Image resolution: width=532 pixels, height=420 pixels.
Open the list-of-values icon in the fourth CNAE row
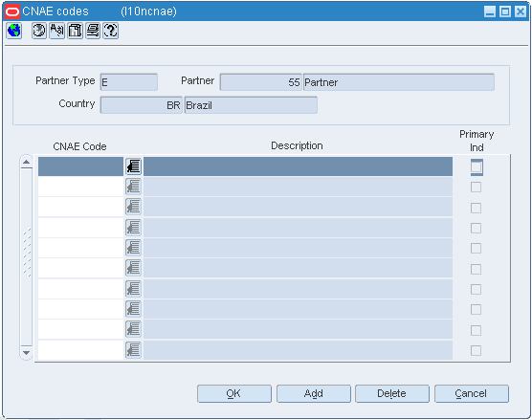click(133, 228)
